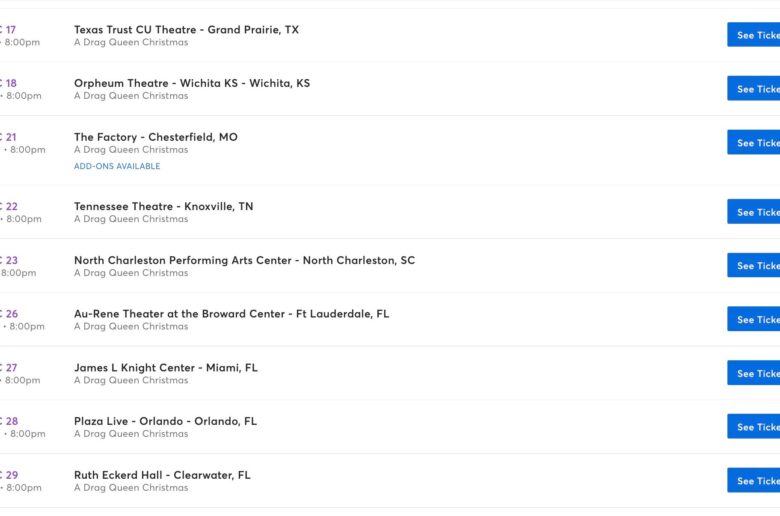Open Au-Rene Theater at the Broward Center listing
Viewport: 780px width, 516px height.
(231, 314)
